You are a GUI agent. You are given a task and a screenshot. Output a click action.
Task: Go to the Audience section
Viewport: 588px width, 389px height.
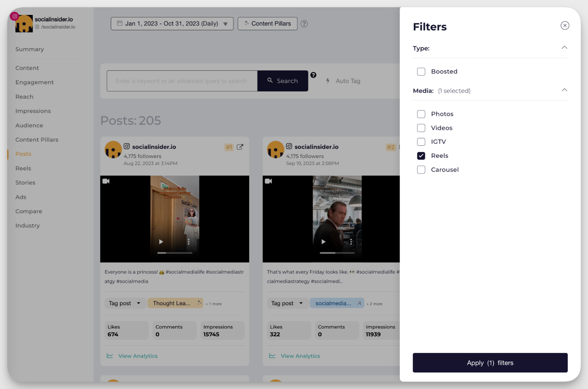click(x=29, y=125)
